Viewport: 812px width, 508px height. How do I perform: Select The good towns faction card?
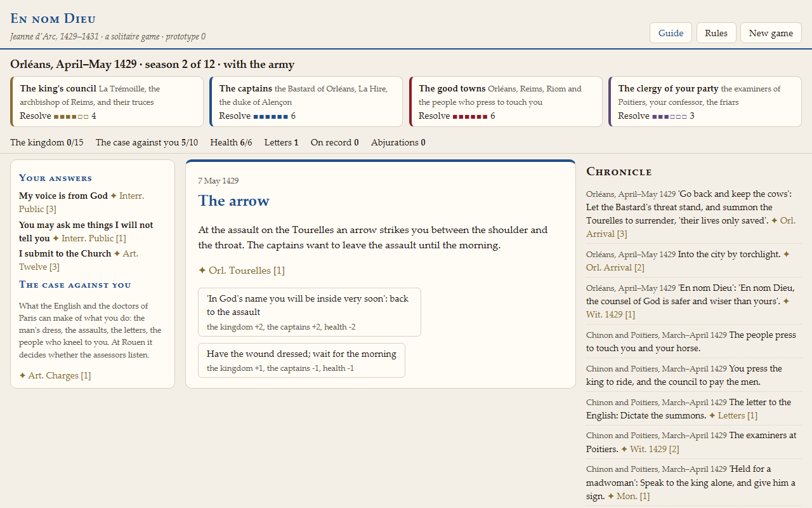[506, 102]
